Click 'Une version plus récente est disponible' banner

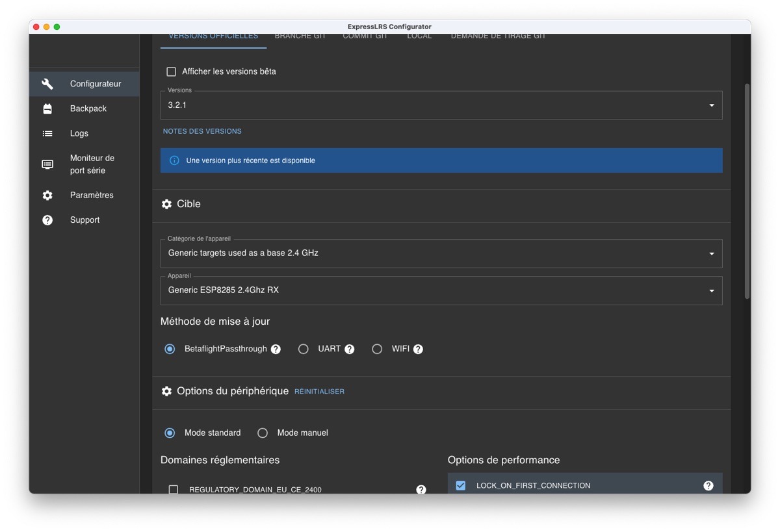click(441, 160)
